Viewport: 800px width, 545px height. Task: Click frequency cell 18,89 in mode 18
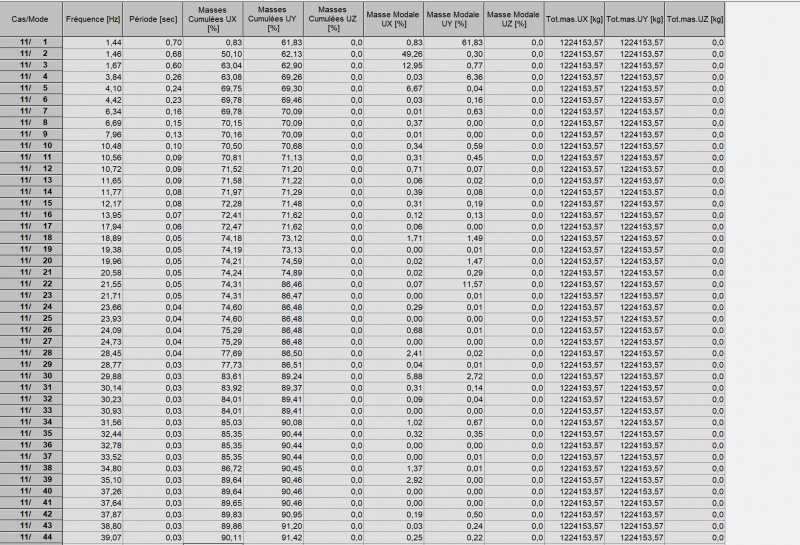pyautogui.click(x=93, y=238)
